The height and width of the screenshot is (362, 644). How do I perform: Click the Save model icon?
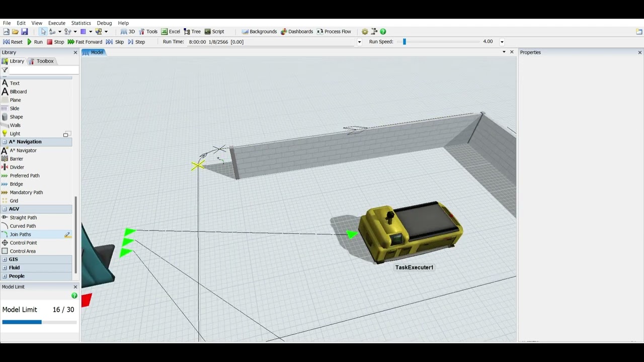click(24, 32)
